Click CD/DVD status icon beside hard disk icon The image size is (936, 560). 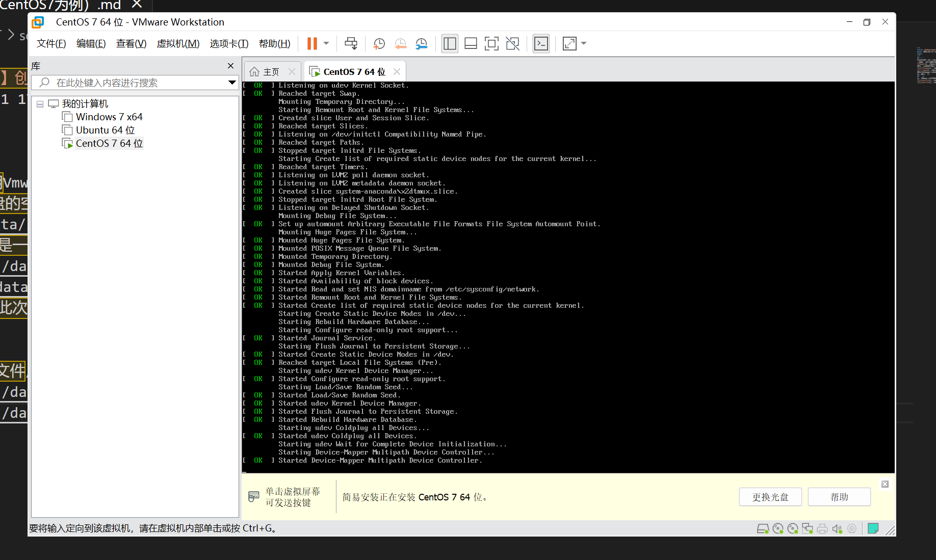(x=778, y=529)
